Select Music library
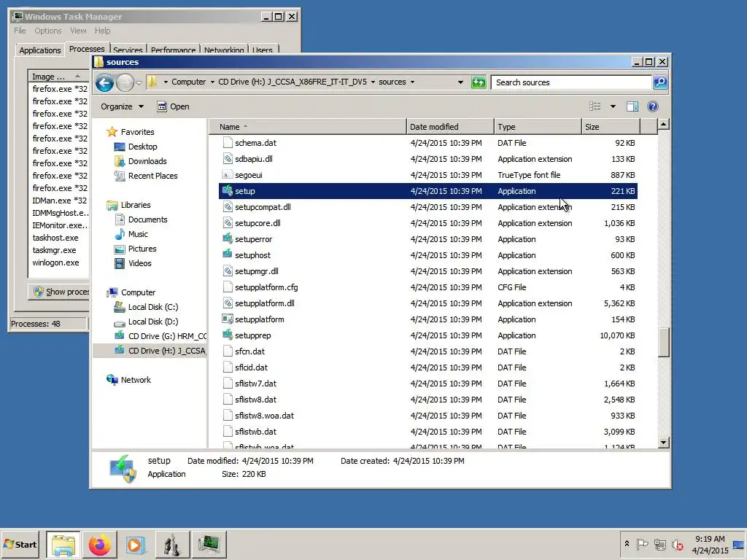The width and height of the screenshot is (747, 560). click(x=138, y=234)
